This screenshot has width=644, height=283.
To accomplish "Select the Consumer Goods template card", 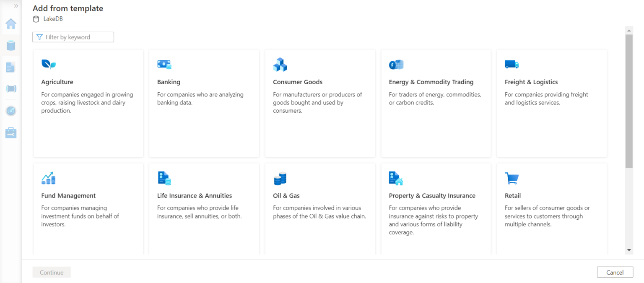I will pyautogui.click(x=319, y=103).
